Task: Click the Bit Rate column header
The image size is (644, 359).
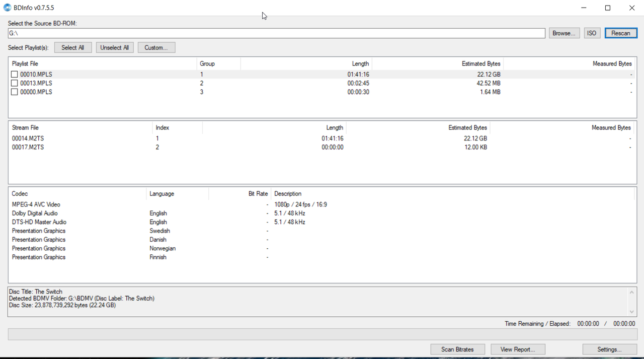Action: pyautogui.click(x=239, y=194)
